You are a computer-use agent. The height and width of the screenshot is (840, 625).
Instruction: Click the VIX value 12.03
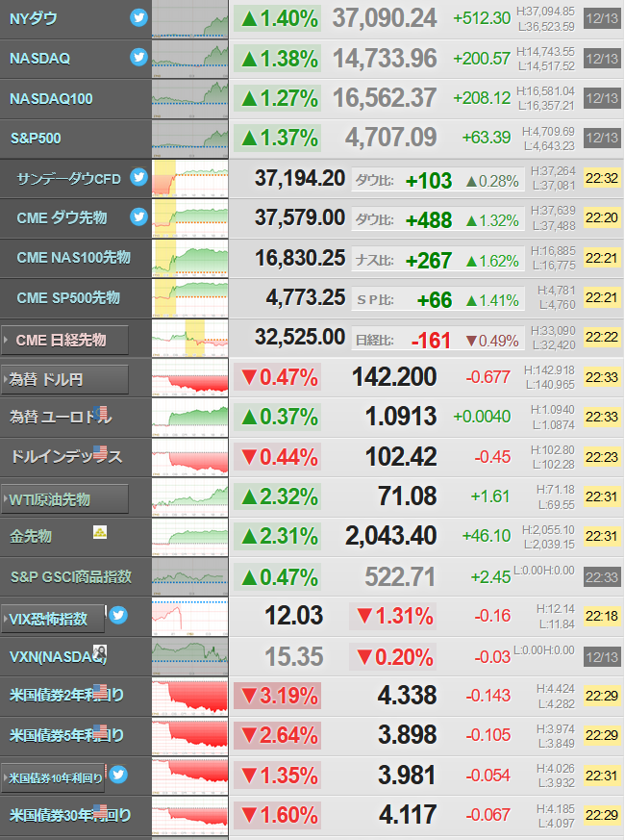(294, 616)
